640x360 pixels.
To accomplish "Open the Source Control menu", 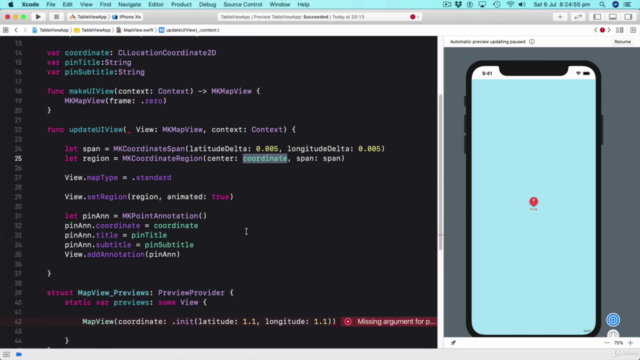I will 242,4.
